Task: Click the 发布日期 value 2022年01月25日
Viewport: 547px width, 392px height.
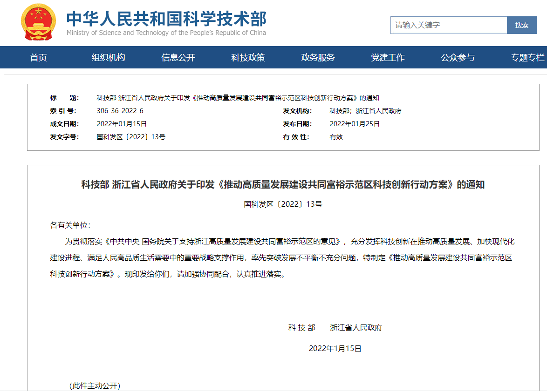Action: click(x=355, y=124)
